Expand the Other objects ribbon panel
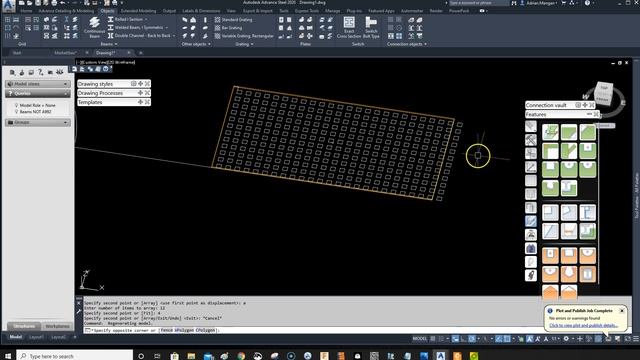Viewport: 640px width, 360px height. coord(196,44)
